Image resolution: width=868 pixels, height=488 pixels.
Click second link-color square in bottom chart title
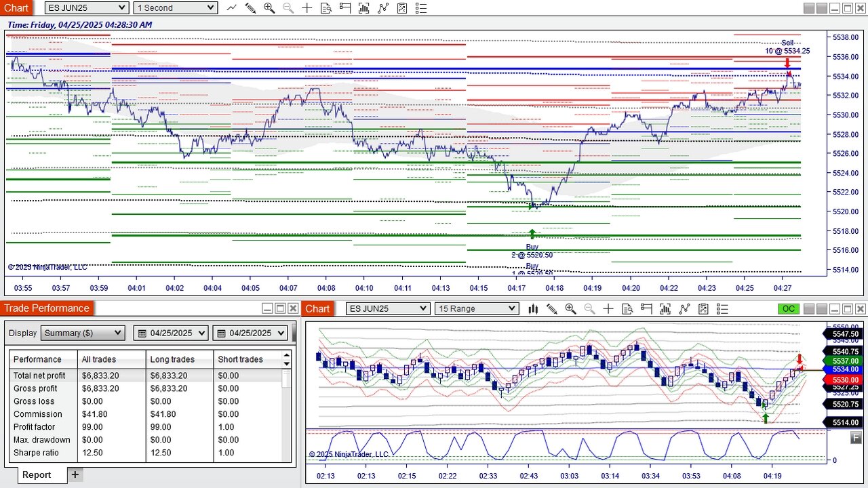(821, 308)
